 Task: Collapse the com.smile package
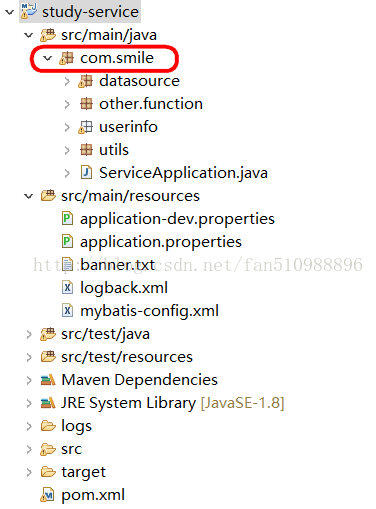pyautogui.click(x=48, y=58)
